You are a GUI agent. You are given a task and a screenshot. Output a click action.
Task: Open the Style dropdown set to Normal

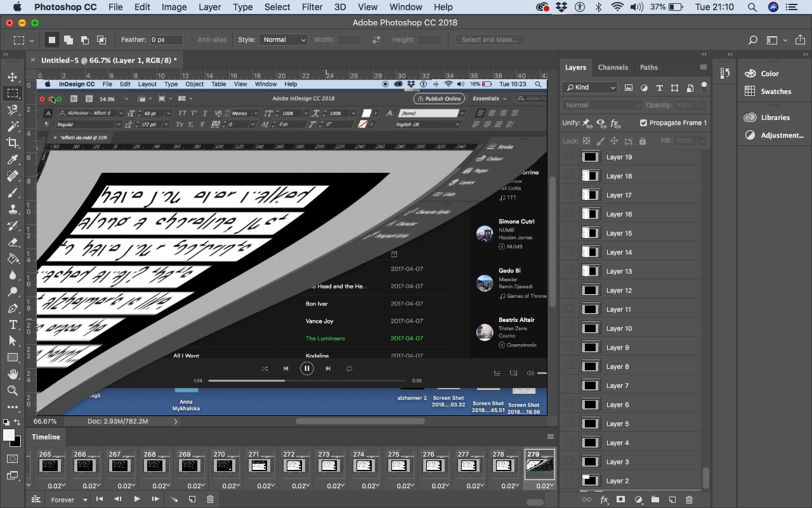pos(284,39)
